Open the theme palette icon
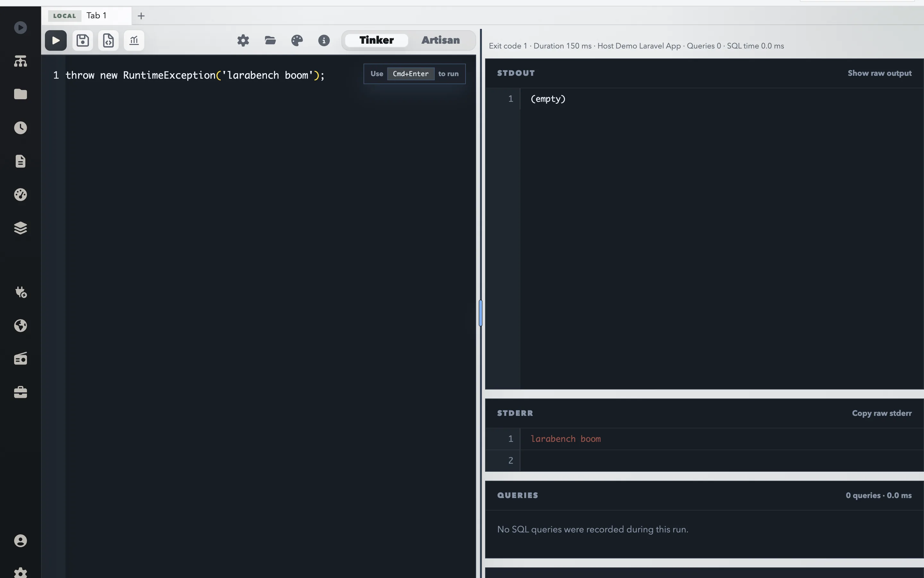This screenshot has height=578, width=924. click(297, 40)
